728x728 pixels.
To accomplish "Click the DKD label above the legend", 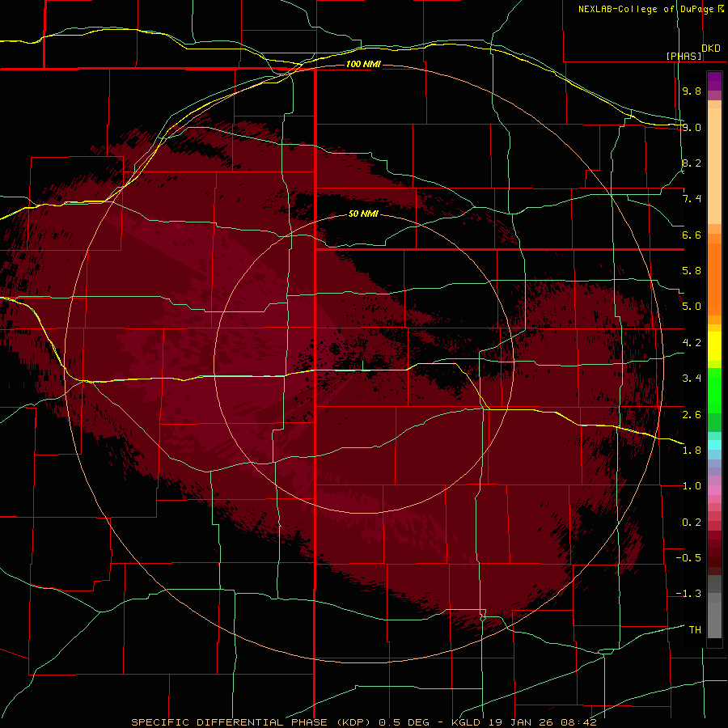I will [711, 49].
